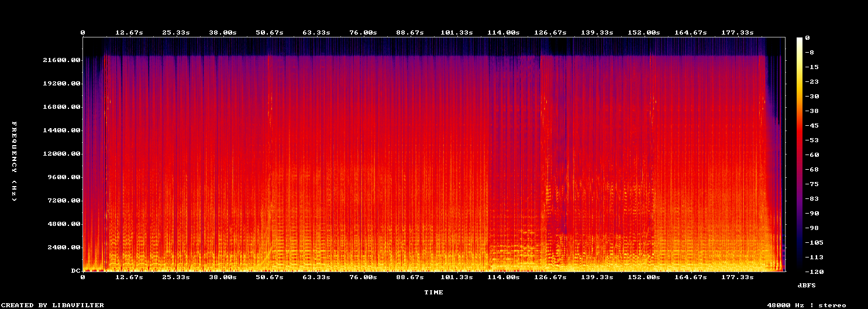This screenshot has height=309, width=868.
Task: Click the 9600.00 frequency label
Action: (63, 177)
